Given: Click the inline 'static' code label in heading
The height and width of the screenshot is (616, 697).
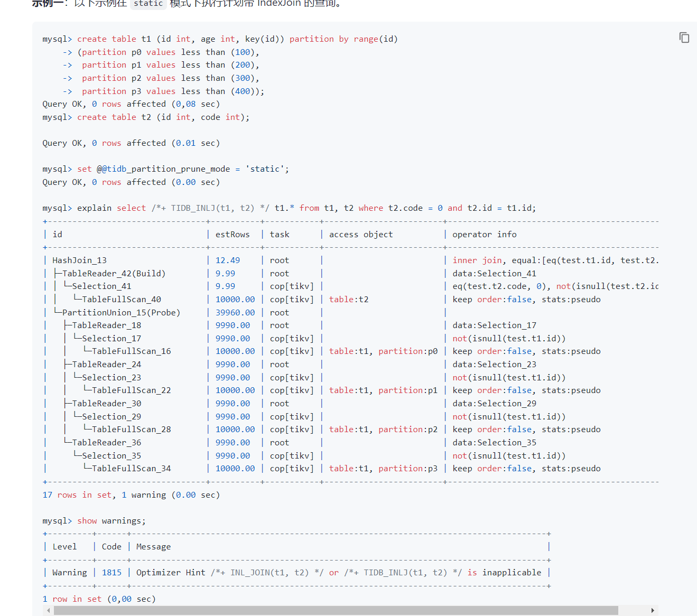Looking at the screenshot, I should tap(148, 4).
